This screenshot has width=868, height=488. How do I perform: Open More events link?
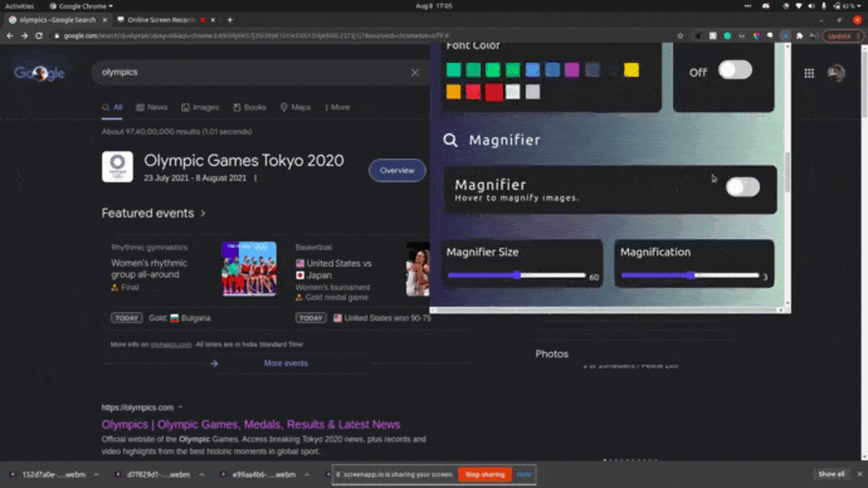pyautogui.click(x=286, y=363)
